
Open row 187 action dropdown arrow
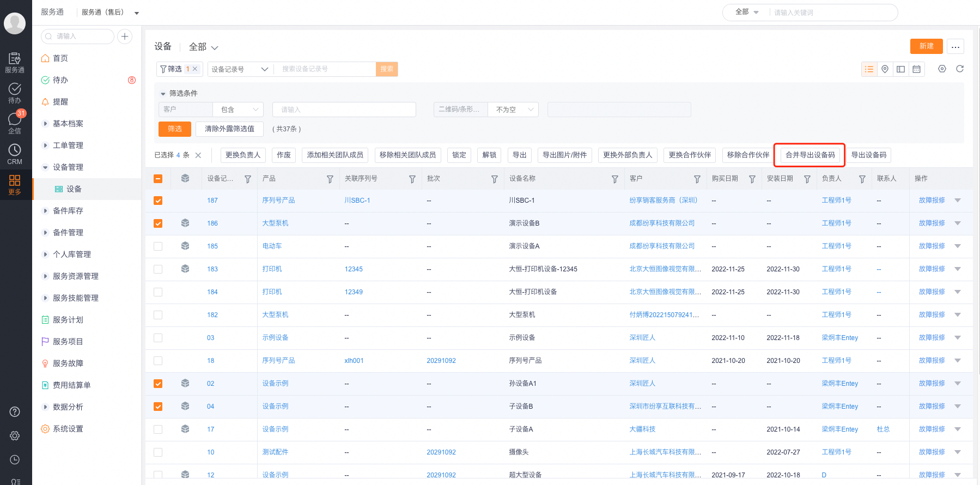click(x=958, y=201)
